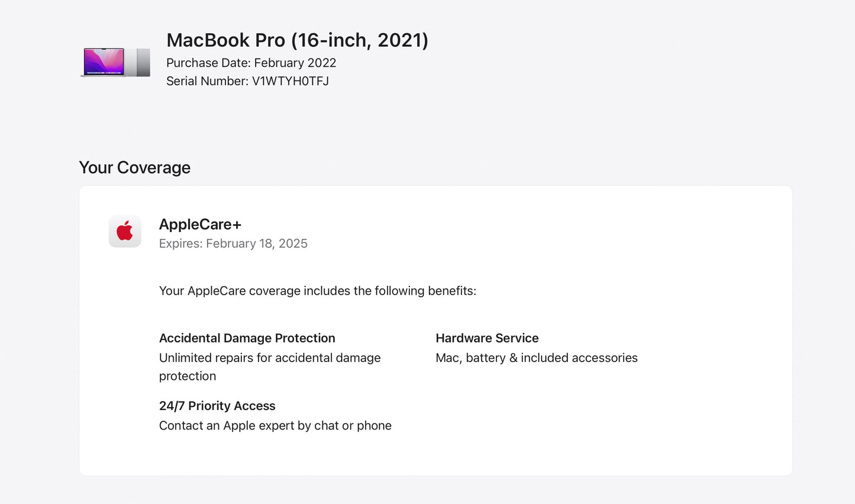Select the Accidental Damage Protection heading
The height and width of the screenshot is (504, 855).
247,338
